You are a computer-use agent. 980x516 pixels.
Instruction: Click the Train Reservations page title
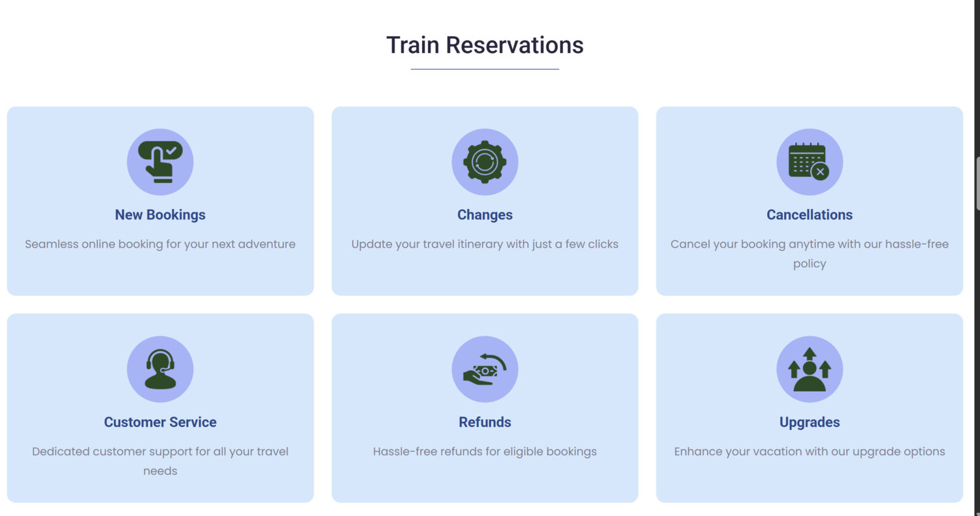tap(485, 45)
